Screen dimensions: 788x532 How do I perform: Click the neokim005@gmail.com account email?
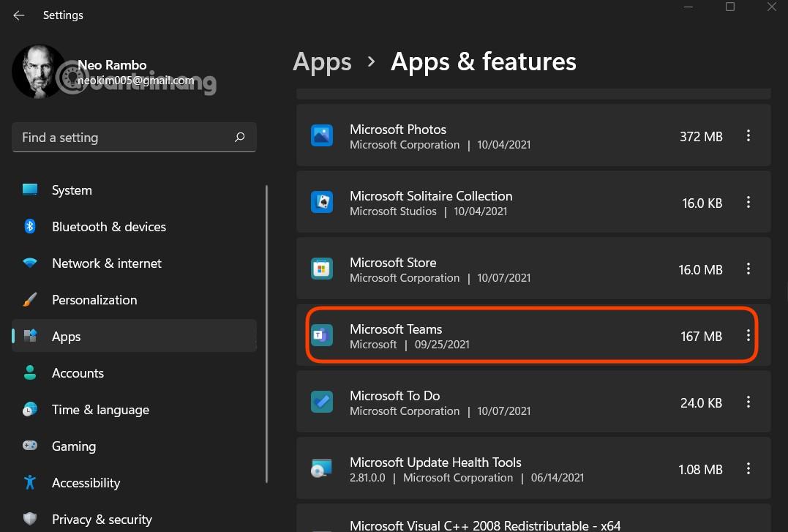135,80
